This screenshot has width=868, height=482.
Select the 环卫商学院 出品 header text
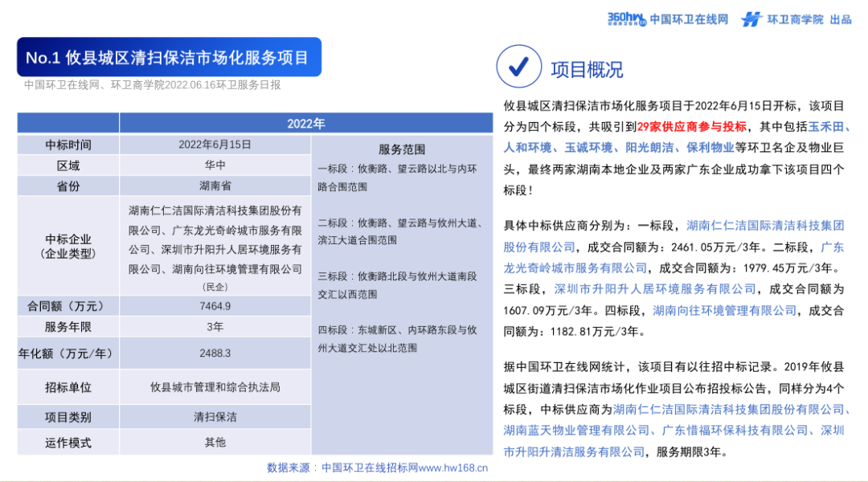[809, 20]
